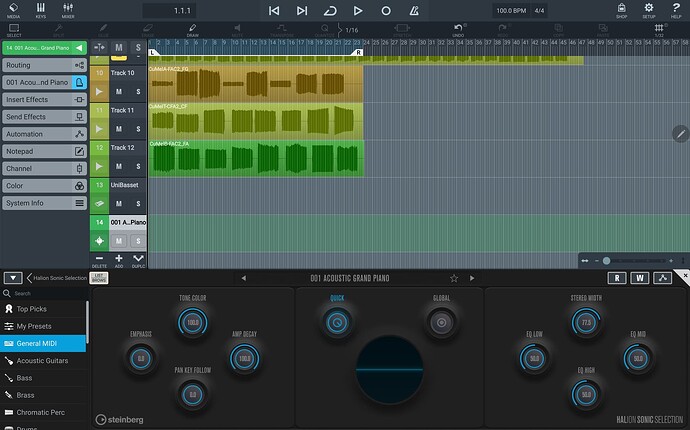Select the Acoustic Guitars category
The width and height of the screenshot is (690, 430).
pyautogui.click(x=43, y=360)
